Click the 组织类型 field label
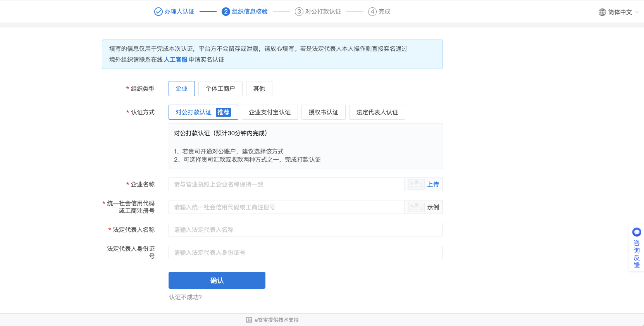 coord(143,89)
